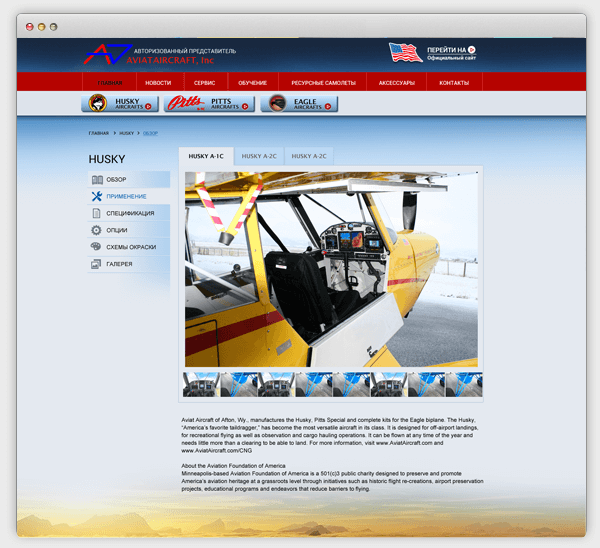Image resolution: width=600 pixels, height=548 pixels.
Task: Open the СПЕЦИФИКАЦИЯ document icon
Action: 96,213
